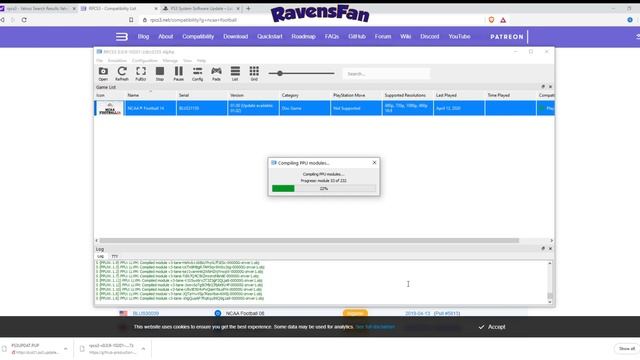This screenshot has height=360, width=640.
Task: Open the FAQs nav link
Action: click(332, 36)
